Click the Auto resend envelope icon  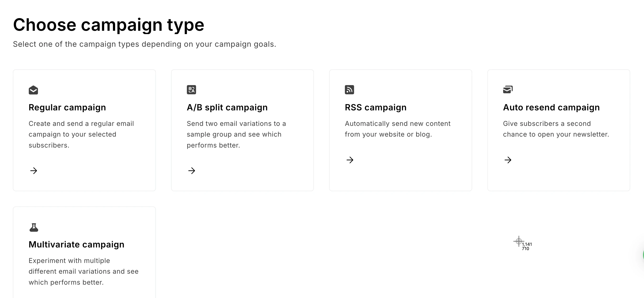(507, 89)
